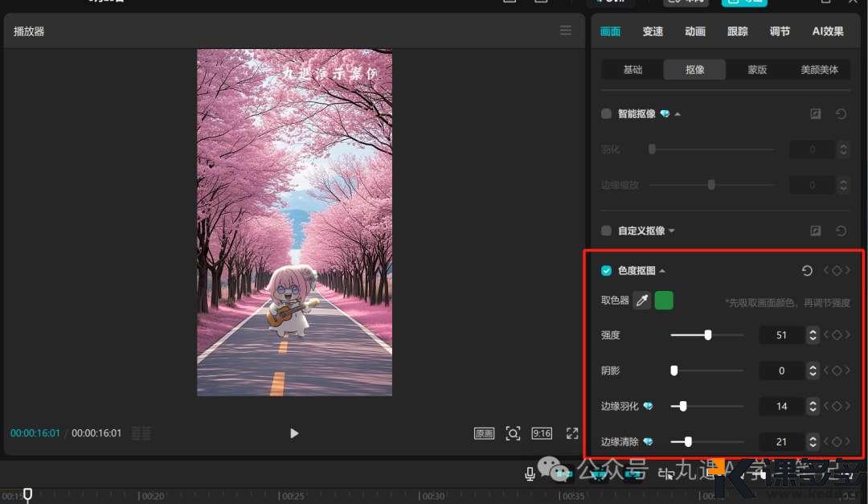Screen dimensions: 868x504
Task: Switch to the 跟踪 tab
Action: point(737,31)
